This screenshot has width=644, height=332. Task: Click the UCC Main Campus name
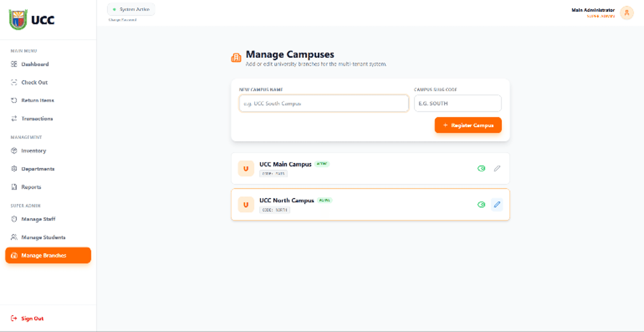point(285,164)
